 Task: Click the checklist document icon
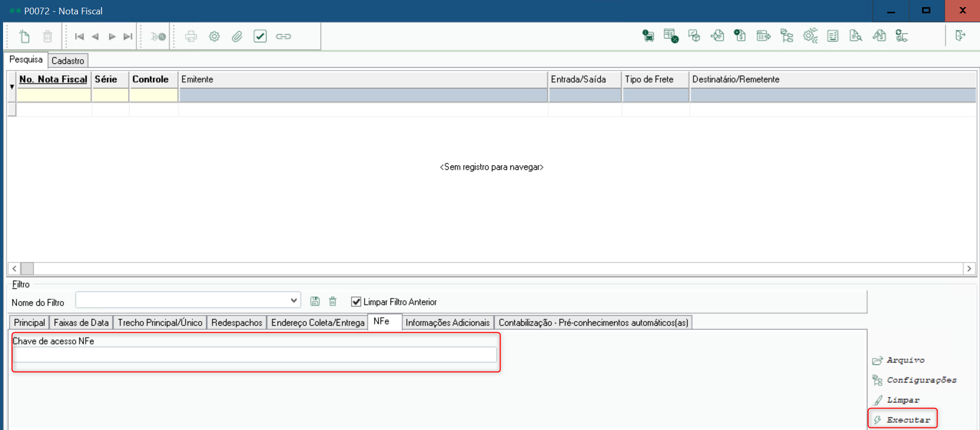coord(833,35)
